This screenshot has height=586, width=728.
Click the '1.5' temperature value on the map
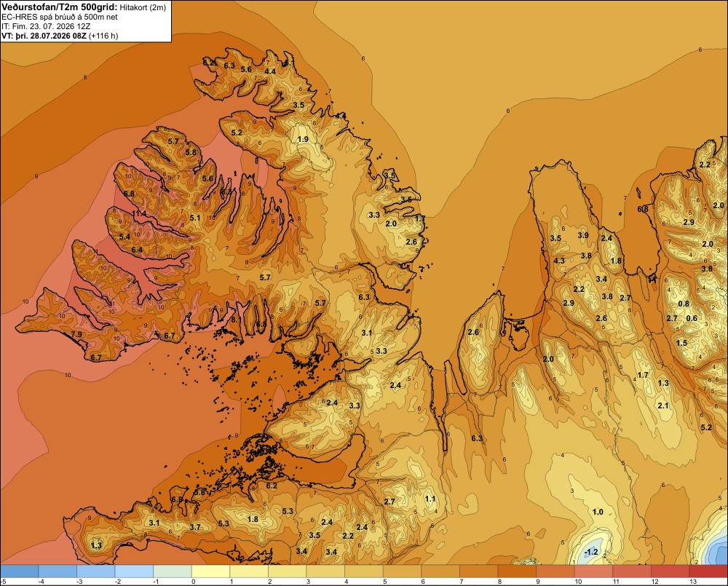click(681, 343)
